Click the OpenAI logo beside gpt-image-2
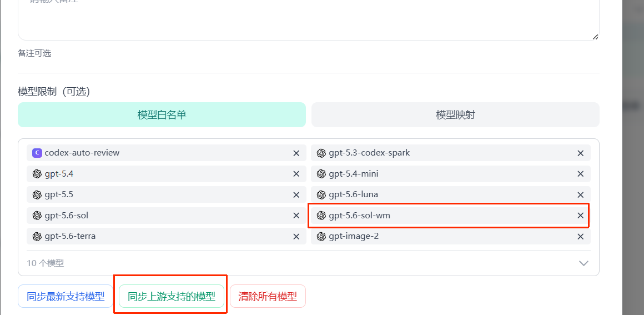Image resolution: width=644 pixels, height=315 pixels. [321, 237]
